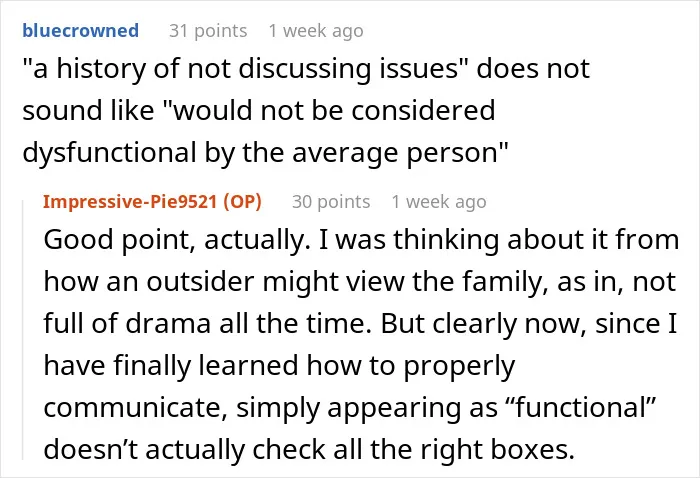This screenshot has width=700, height=478.
Task: Click the word "dysfunctional" in the top comment
Action: [x=110, y=153]
